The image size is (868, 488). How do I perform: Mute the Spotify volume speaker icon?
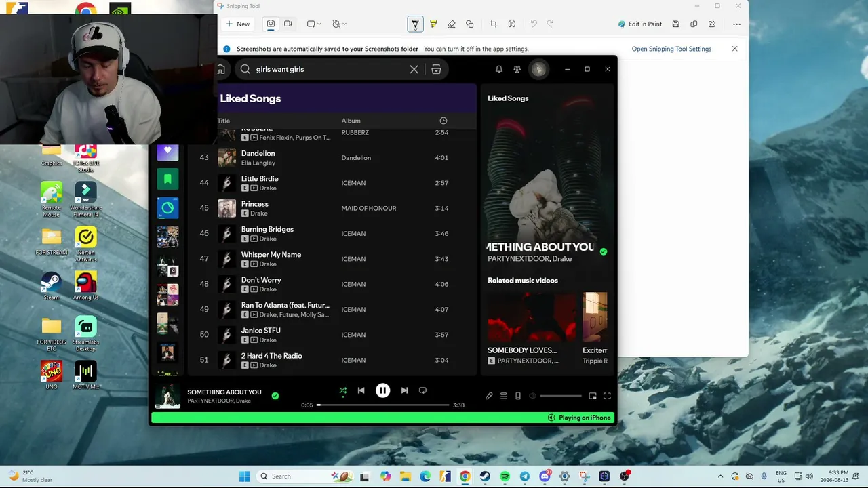[533, 396]
